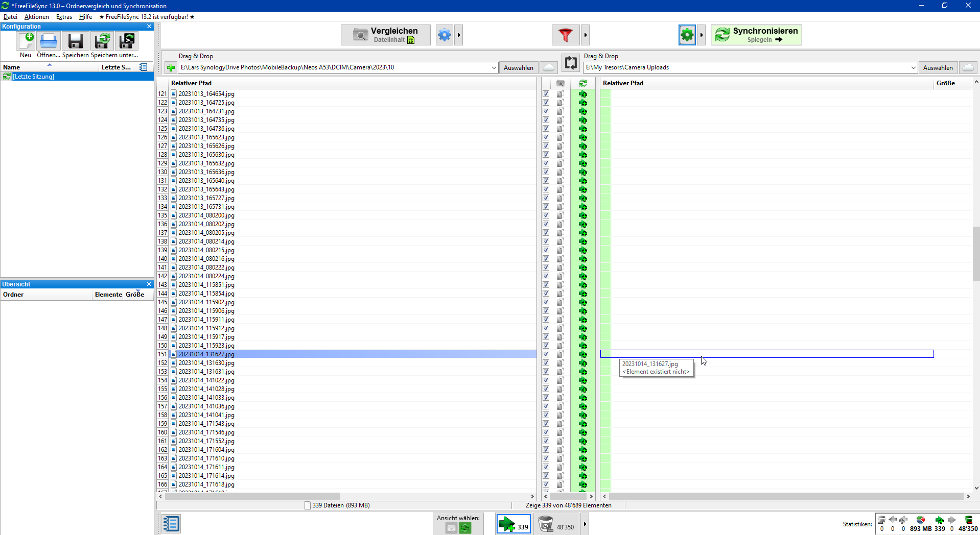This screenshot has width=980, height=535.
Task: Show log panel icon at bottom left
Action: [x=171, y=524]
